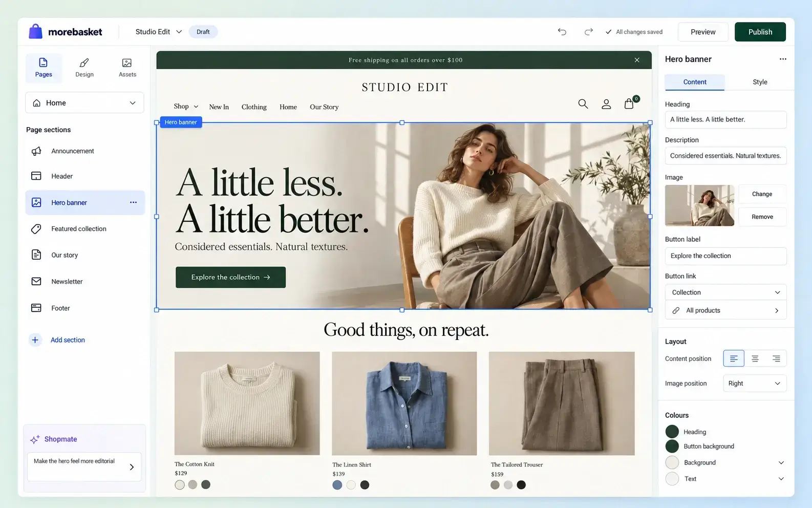Undo the last change

[x=562, y=32]
